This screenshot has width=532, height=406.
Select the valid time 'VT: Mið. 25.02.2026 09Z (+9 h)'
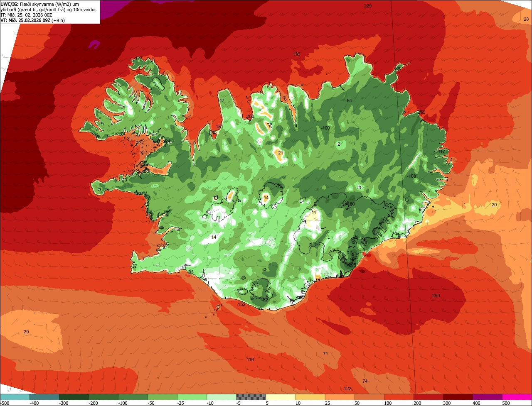coord(32,20)
